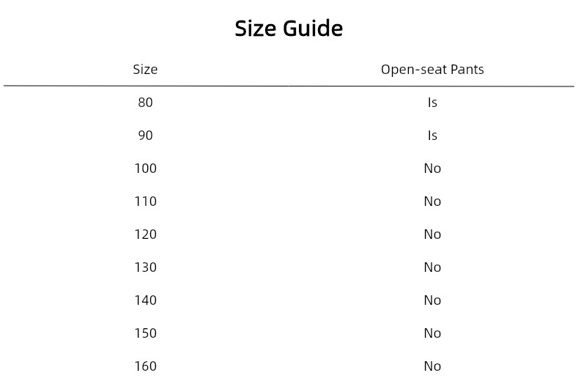
Task: Click the 'No' value for size 140
Action: pos(432,300)
